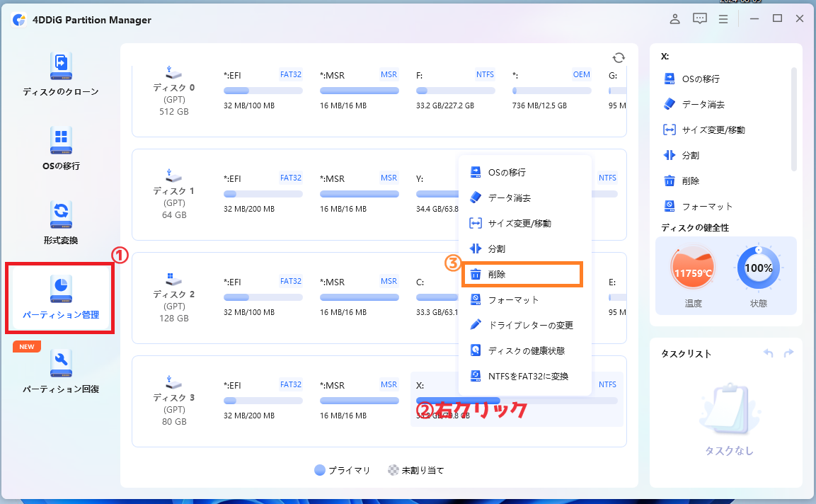Select the X: partition on ディスク 3
Viewport: 816px width, 504px height.
[517, 400]
